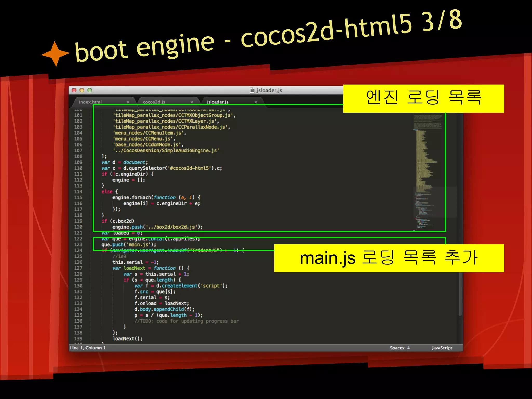Screen dimensions: 532x399
Task: Click line number 109 in gutter
Action: coord(78,162)
